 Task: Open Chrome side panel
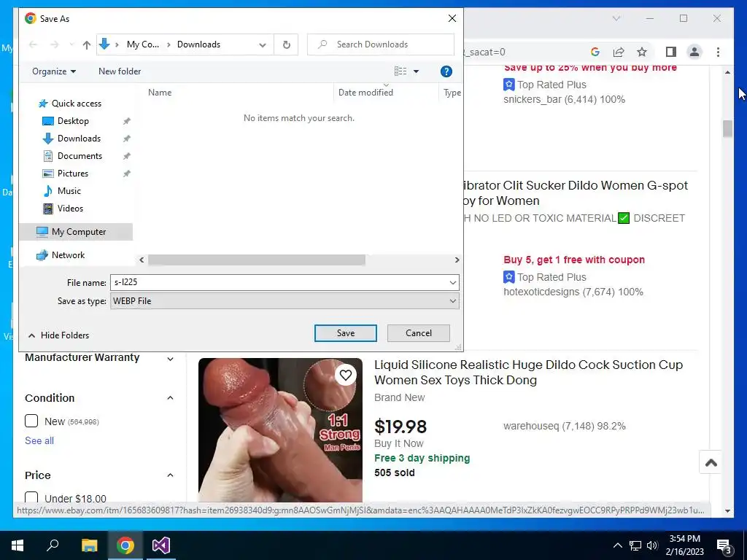(x=671, y=52)
